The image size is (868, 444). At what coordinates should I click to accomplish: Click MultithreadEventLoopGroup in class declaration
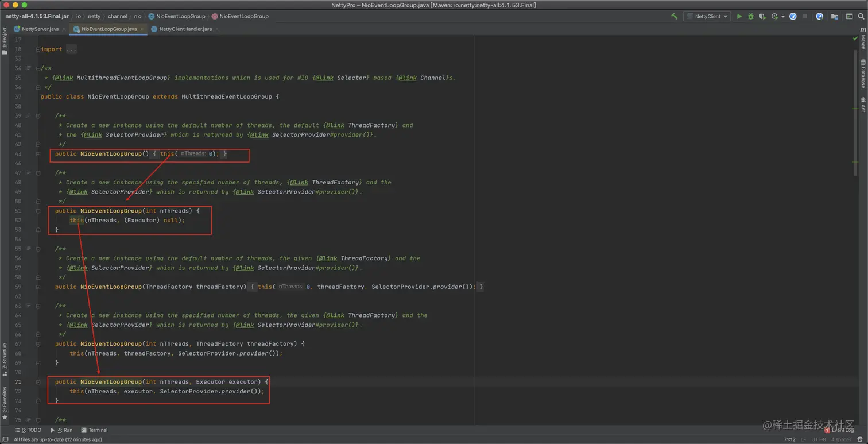pyautogui.click(x=227, y=96)
